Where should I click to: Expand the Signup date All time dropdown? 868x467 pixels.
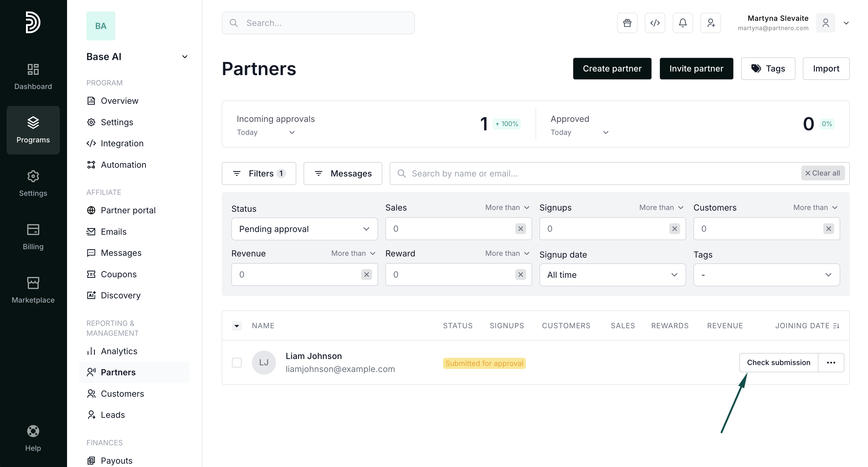(x=612, y=275)
